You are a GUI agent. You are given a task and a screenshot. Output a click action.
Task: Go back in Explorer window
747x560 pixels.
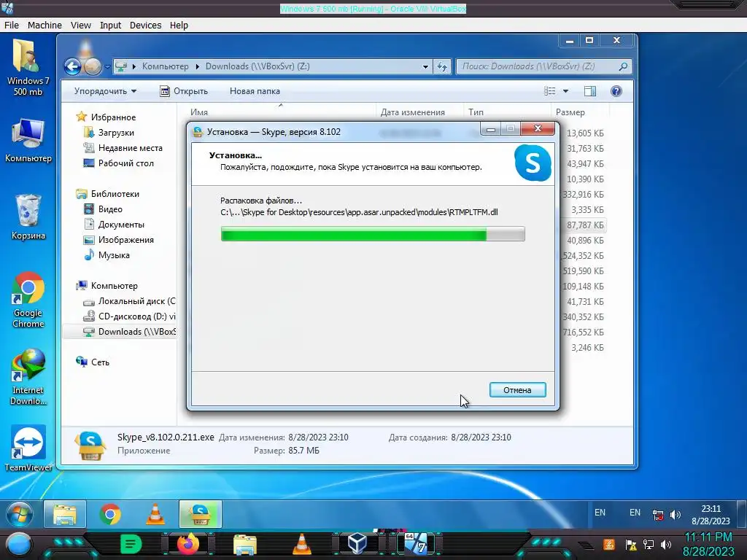pyautogui.click(x=72, y=66)
